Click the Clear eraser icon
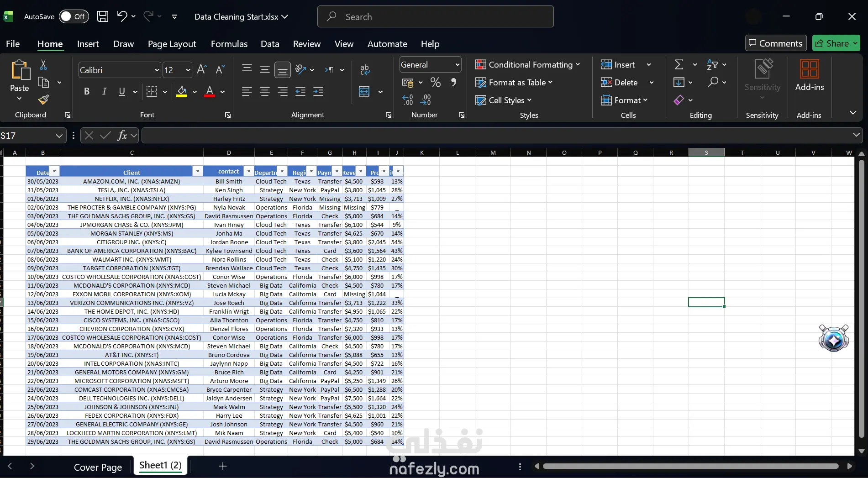Screen dimensions: 868x478 pyautogui.click(x=679, y=100)
